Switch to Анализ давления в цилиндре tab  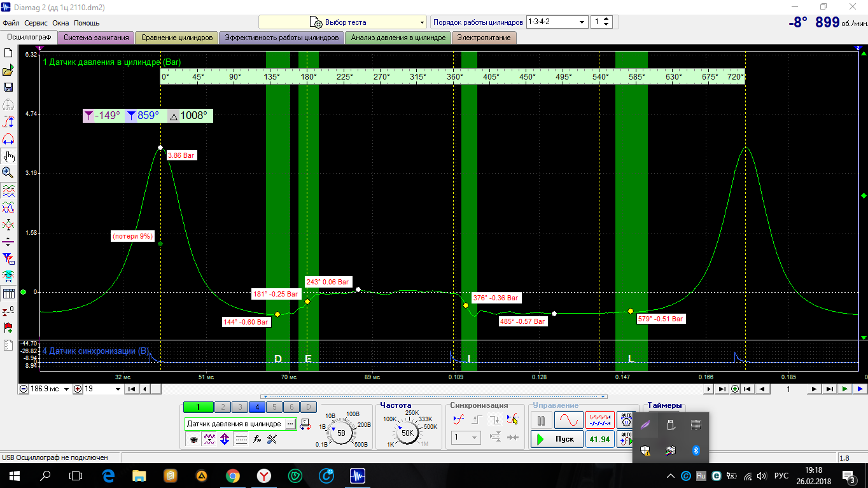click(x=398, y=38)
